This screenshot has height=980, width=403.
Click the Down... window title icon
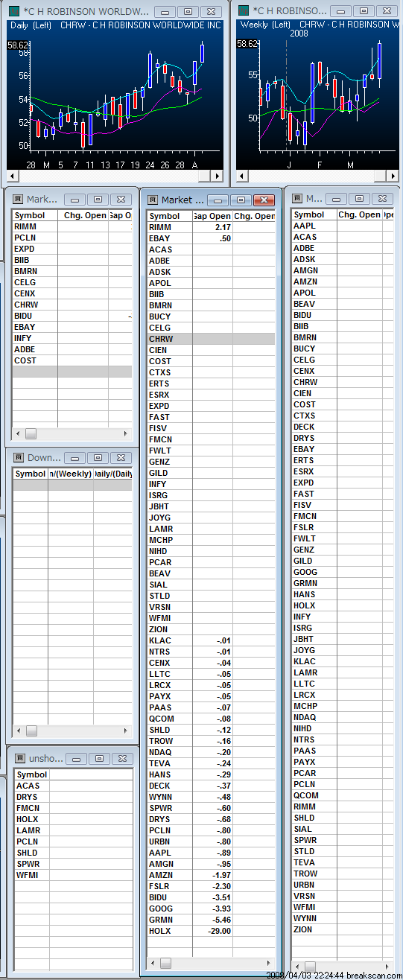pos(18,458)
